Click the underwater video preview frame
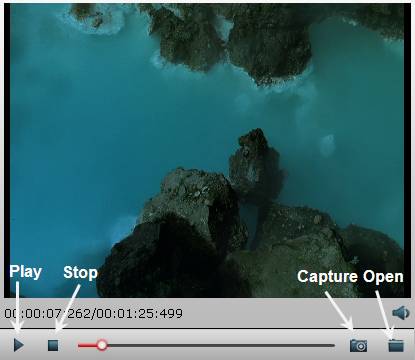Screen dimensions: 415x360 [207, 151]
